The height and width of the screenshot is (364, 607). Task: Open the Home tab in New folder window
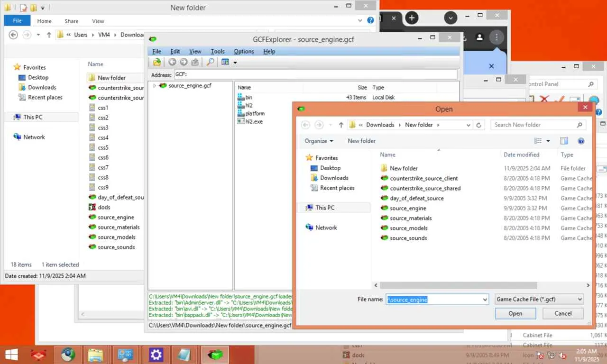pos(44,21)
